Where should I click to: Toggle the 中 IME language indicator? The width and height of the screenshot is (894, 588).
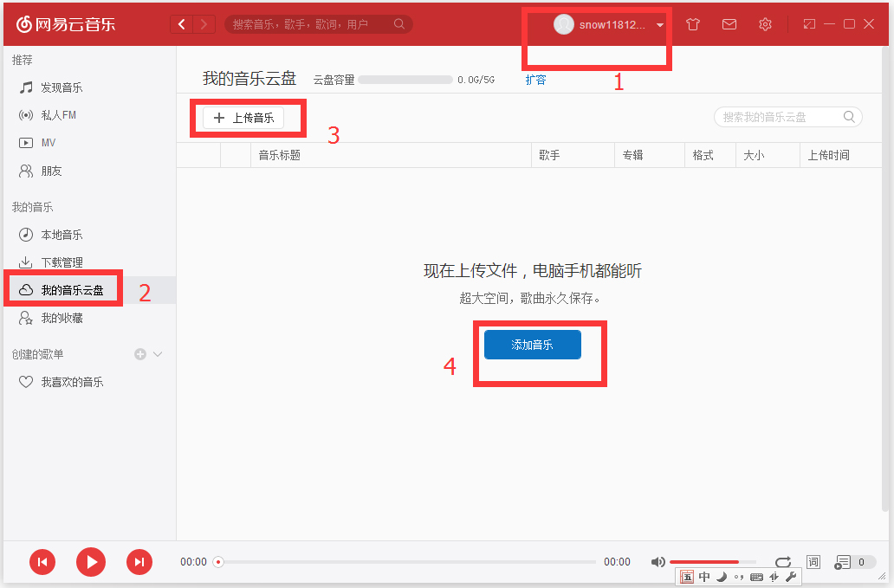coord(704,576)
